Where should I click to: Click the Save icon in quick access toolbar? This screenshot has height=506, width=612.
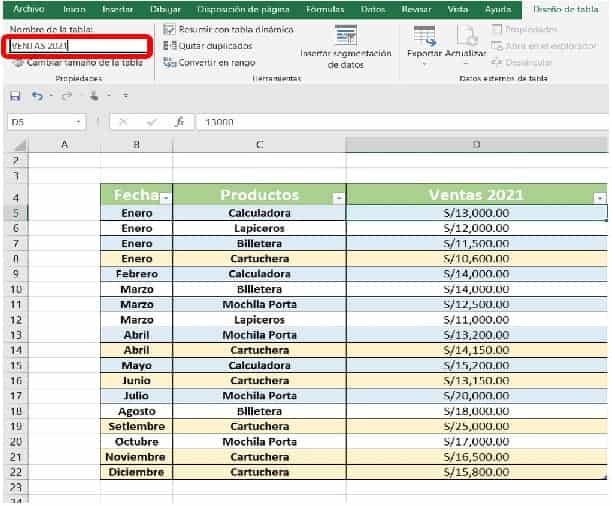click(14, 96)
